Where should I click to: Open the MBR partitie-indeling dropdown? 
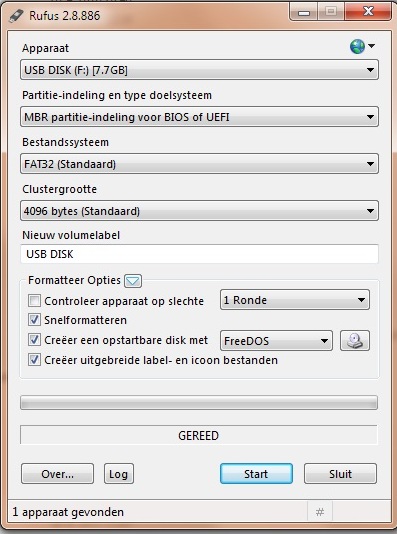(199, 117)
